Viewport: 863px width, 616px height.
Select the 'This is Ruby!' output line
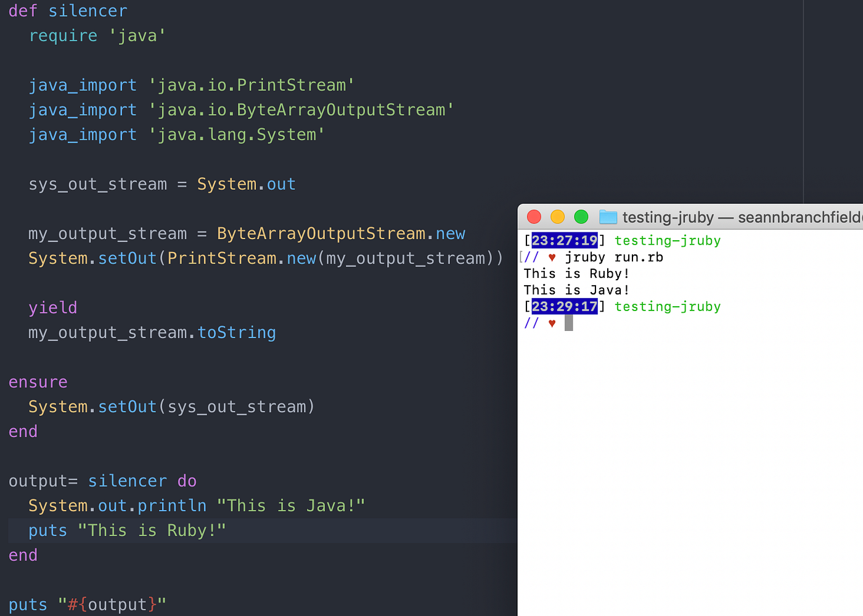pos(576,273)
